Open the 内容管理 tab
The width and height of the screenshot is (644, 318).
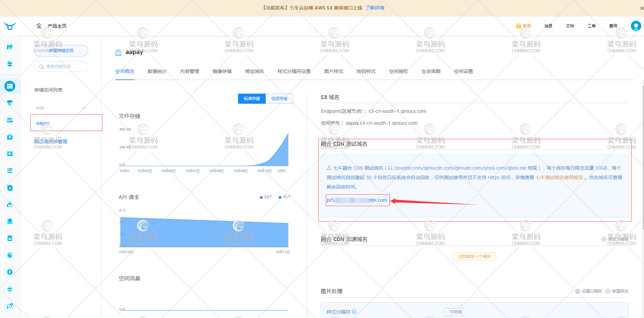pyautogui.click(x=190, y=71)
